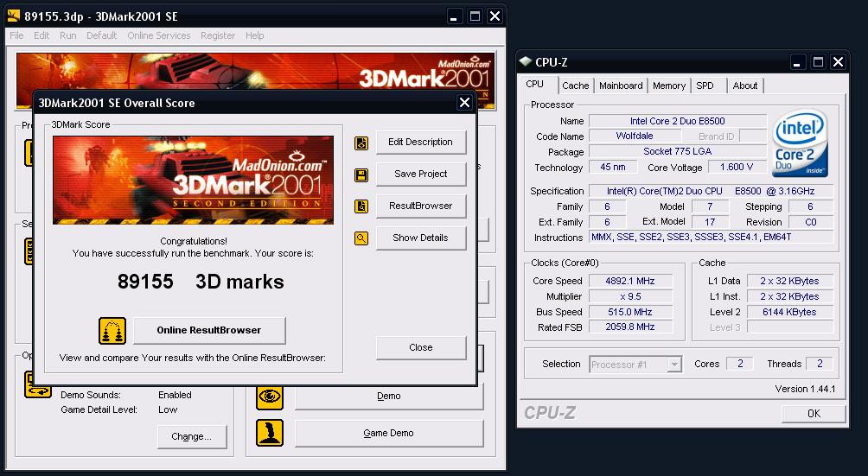Open the ResultBrowser button
The image size is (868, 476).
coord(421,206)
